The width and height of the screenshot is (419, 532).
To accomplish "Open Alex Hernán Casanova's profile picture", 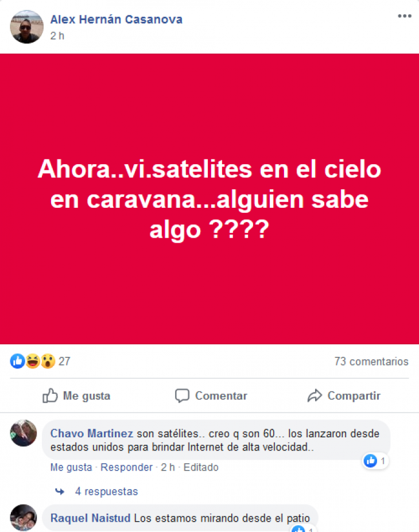I will pyautogui.click(x=27, y=27).
